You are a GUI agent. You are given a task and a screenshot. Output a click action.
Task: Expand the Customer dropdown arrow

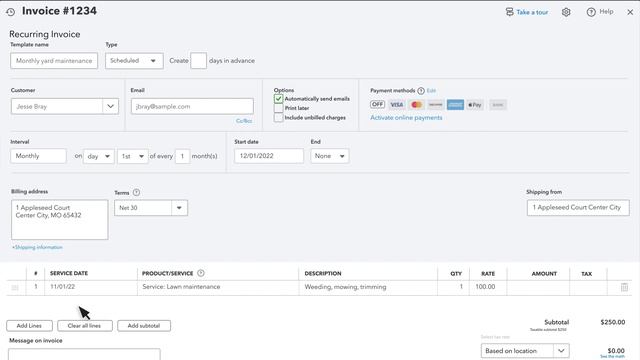[110, 106]
